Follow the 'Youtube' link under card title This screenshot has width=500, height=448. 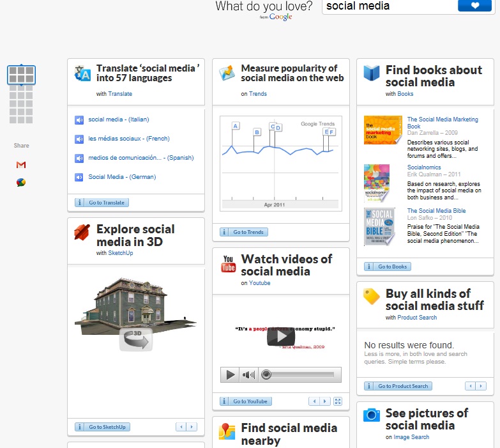point(259,282)
